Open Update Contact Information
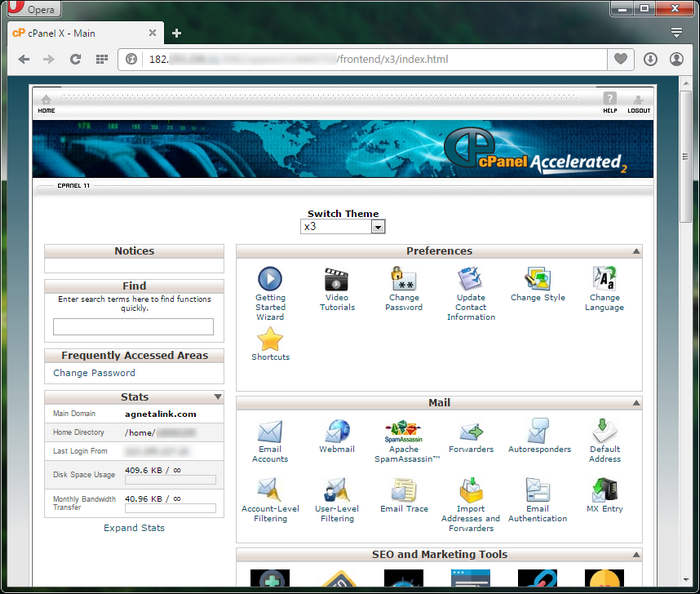 (471, 278)
